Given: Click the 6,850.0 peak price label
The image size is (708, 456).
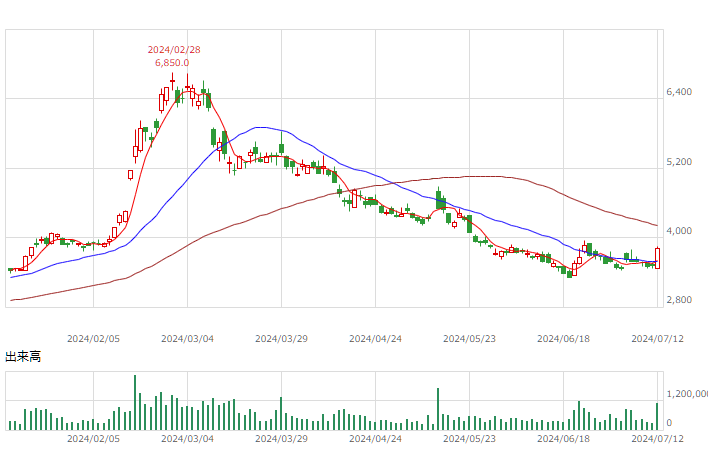Looking at the screenshot, I should point(172,63).
